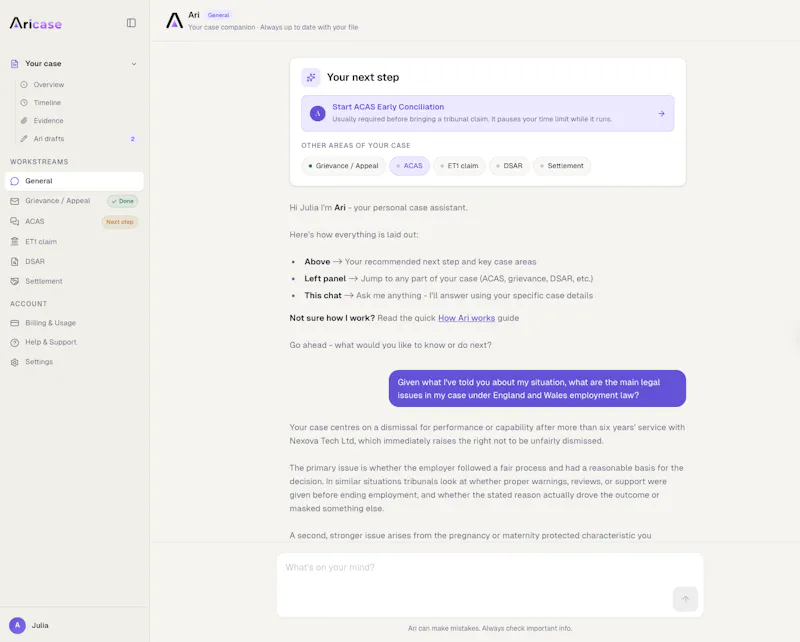Click the arrow on ACAS Conciliation card
Screen dimensions: 800x642
click(x=661, y=113)
